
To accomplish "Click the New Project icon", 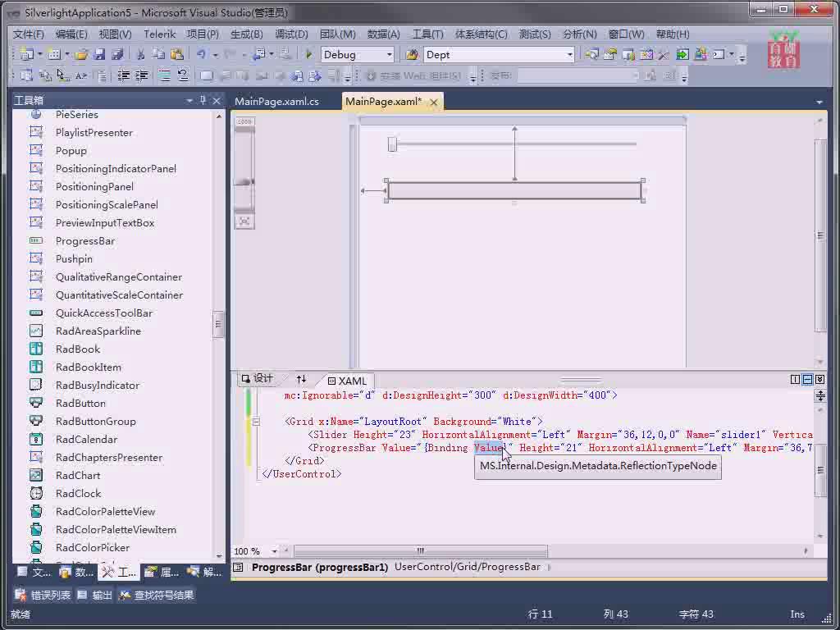I will click(27, 55).
